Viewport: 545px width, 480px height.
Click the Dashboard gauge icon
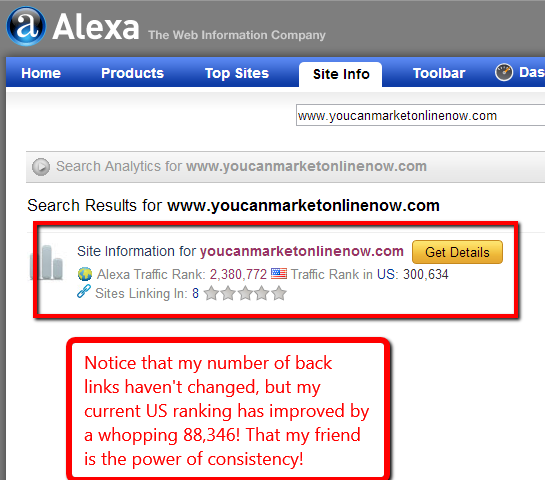point(504,72)
